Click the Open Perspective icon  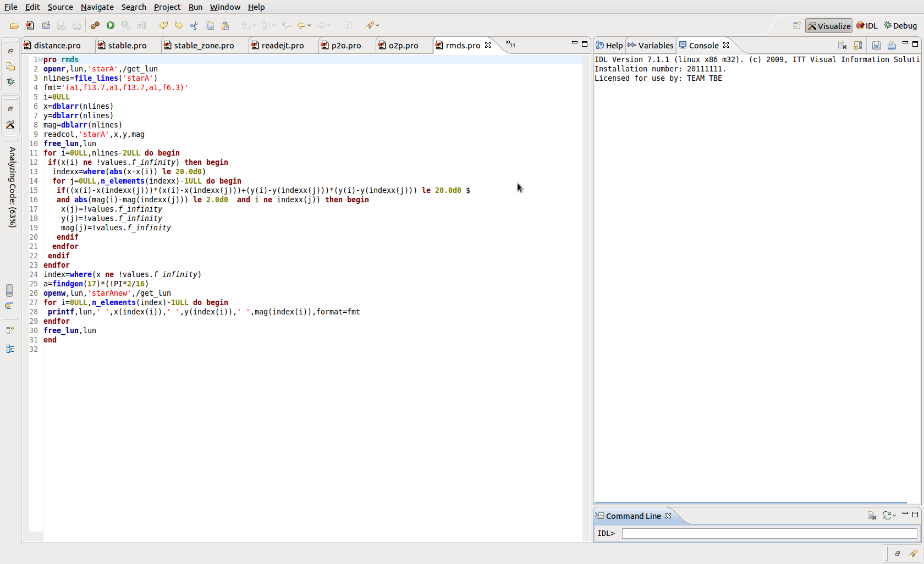(x=797, y=26)
